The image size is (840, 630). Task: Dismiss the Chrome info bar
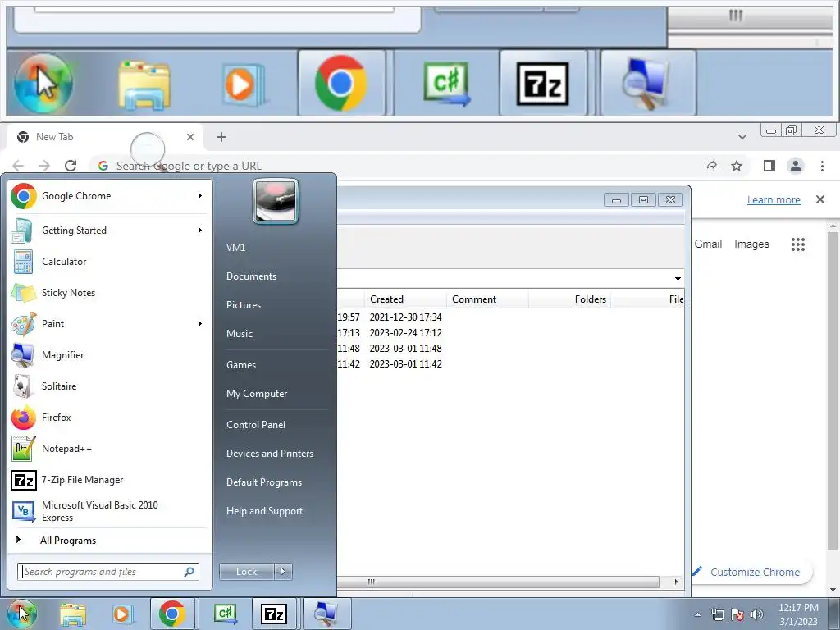(x=820, y=199)
